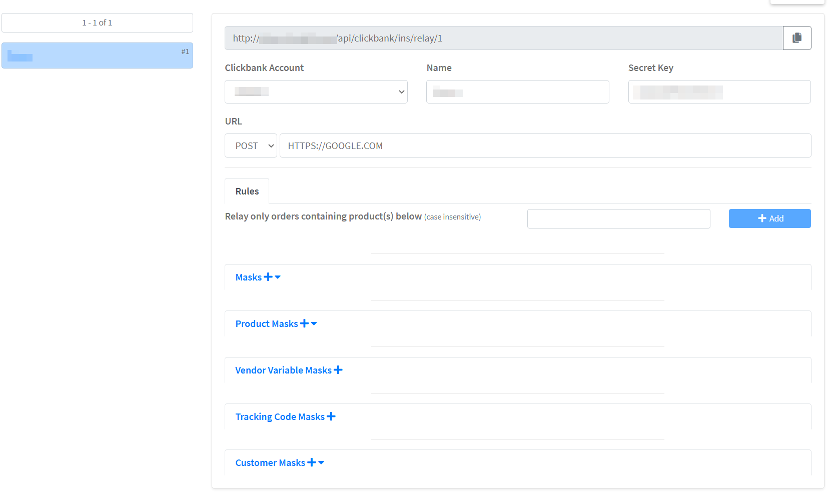Add a new mask with Masks plus icon
837x504 pixels.
[268, 277]
